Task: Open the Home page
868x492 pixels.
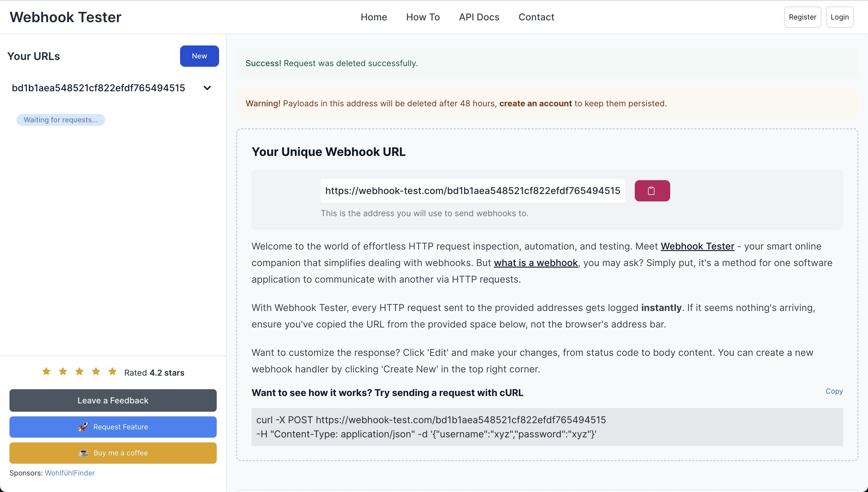Action: click(373, 17)
